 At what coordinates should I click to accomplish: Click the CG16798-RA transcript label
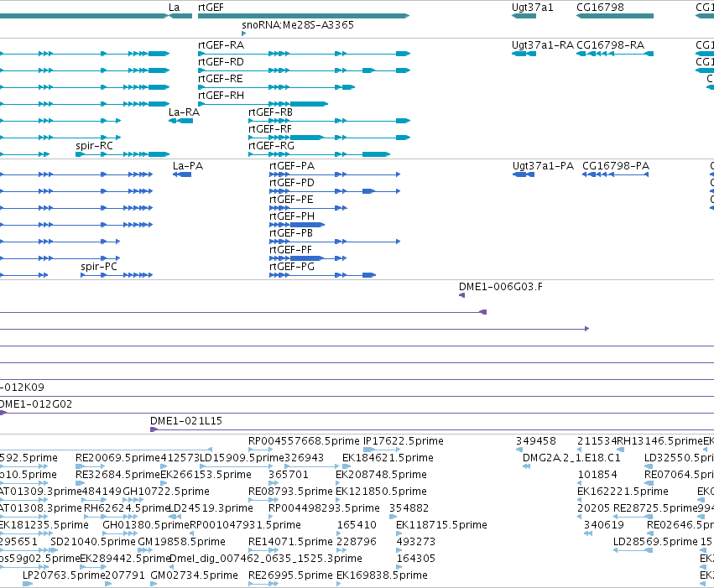(611, 45)
